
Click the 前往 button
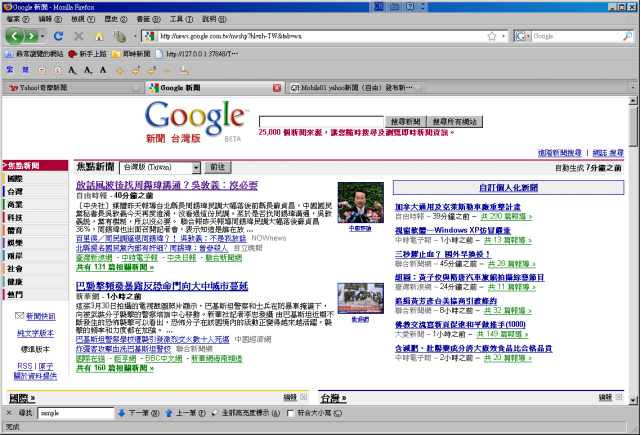coord(217,167)
